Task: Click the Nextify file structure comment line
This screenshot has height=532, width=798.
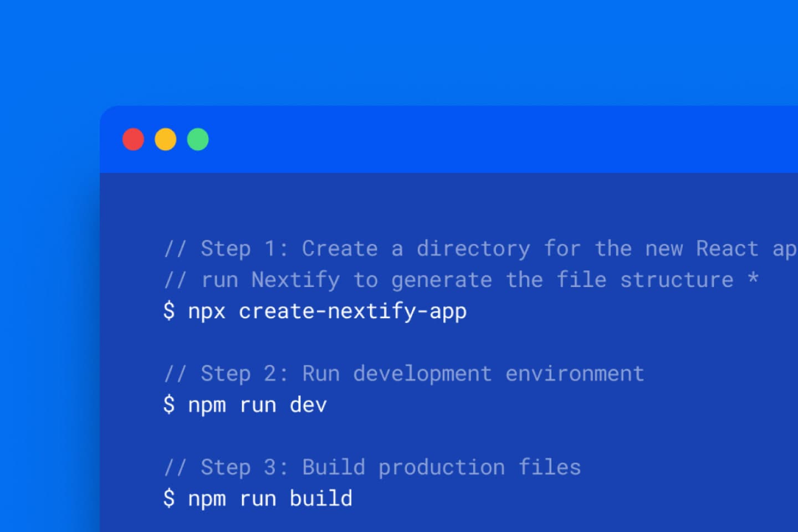Action: coord(460,280)
